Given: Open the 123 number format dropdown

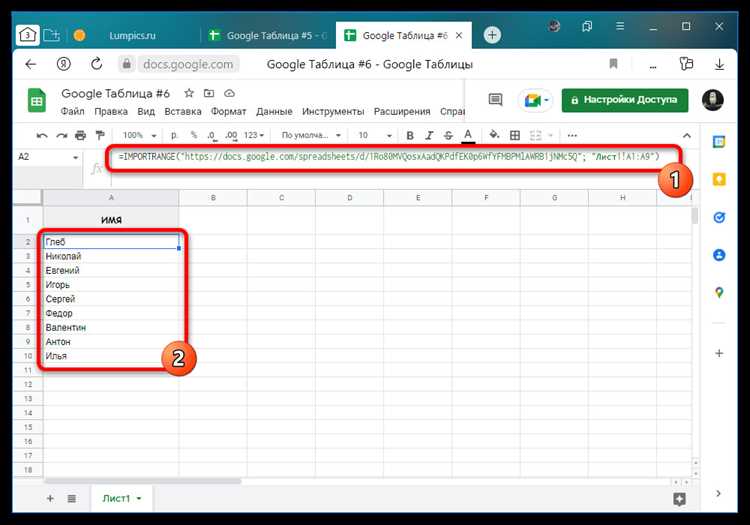Looking at the screenshot, I should 254,135.
